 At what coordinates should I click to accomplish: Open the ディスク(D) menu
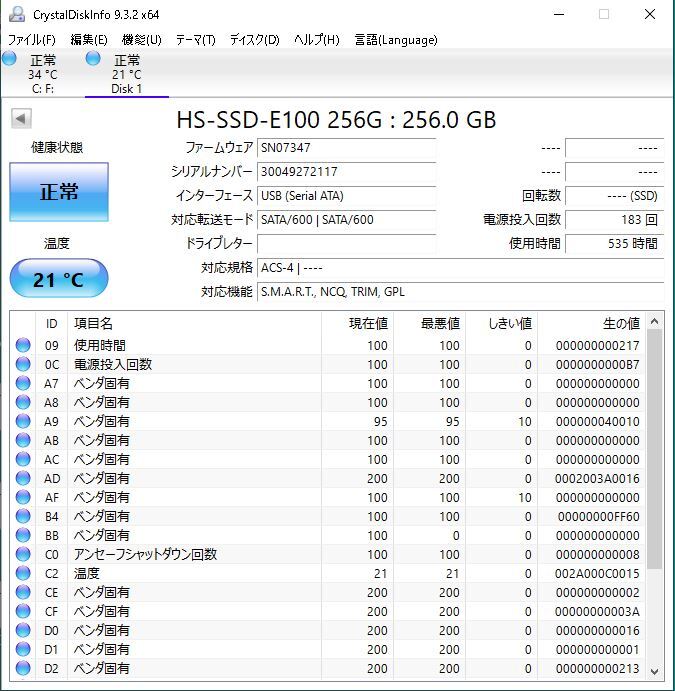point(255,40)
